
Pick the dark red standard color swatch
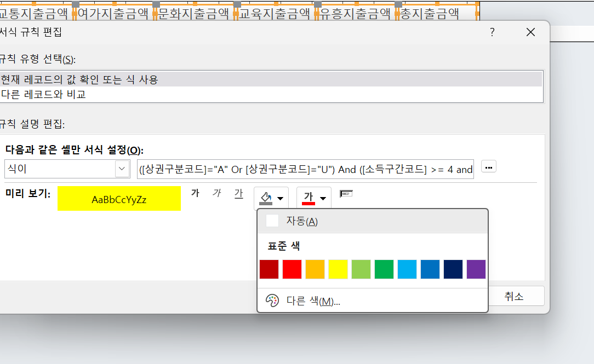click(269, 269)
